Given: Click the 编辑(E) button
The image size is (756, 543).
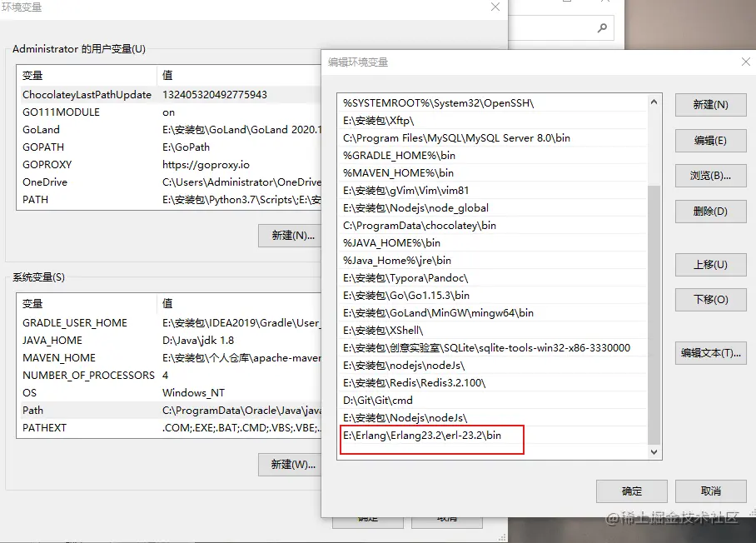Looking at the screenshot, I should 711,141.
